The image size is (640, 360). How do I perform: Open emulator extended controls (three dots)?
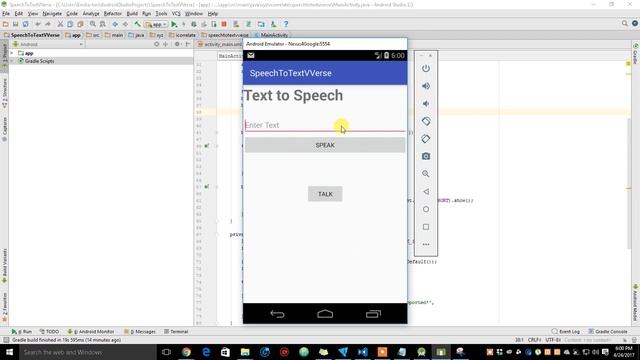click(x=426, y=244)
